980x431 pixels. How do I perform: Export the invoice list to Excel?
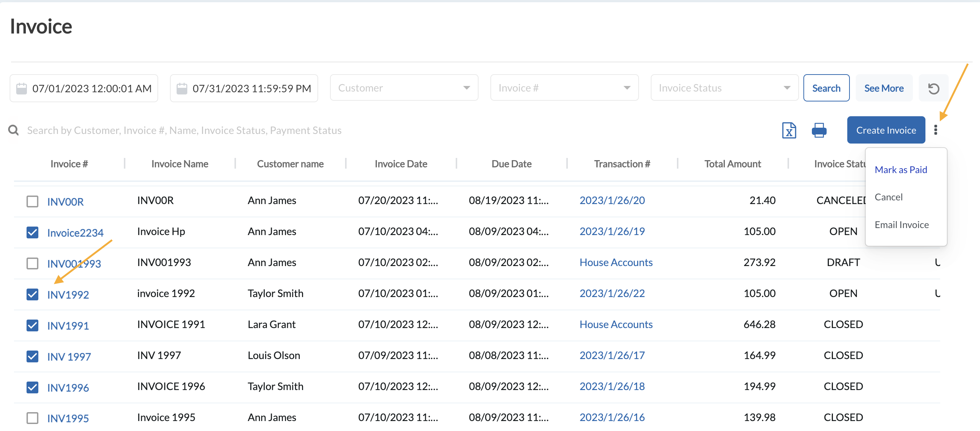[x=789, y=130]
